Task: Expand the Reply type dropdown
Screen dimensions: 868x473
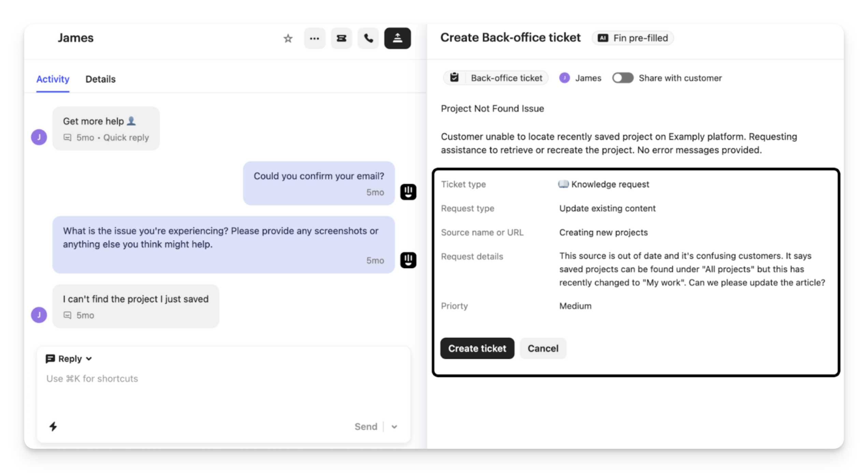Action: pos(69,359)
